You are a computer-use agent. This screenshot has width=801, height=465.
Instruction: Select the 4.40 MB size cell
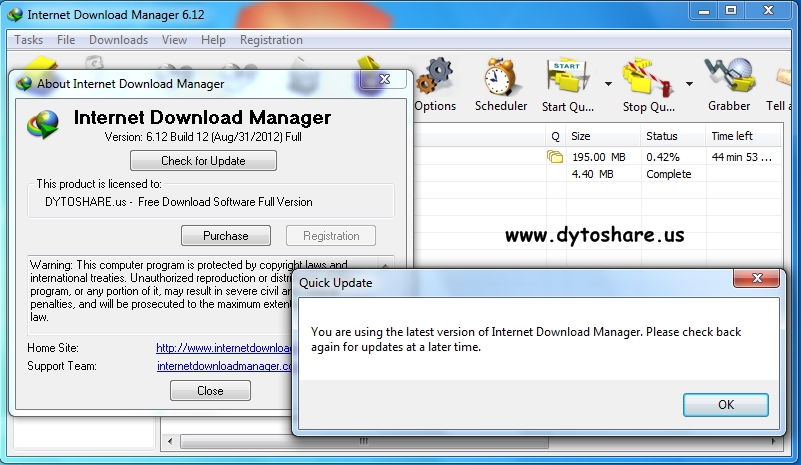pyautogui.click(x=593, y=174)
